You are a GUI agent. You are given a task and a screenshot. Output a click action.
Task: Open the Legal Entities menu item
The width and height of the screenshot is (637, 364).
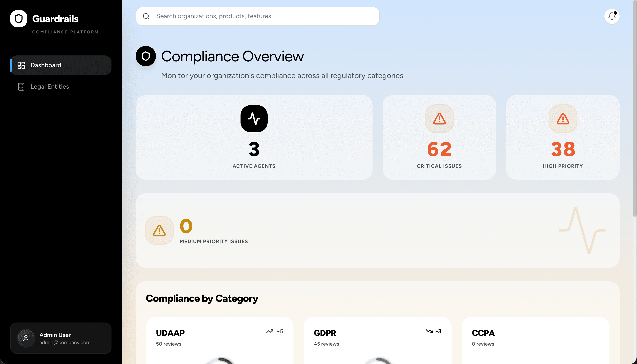click(x=50, y=87)
